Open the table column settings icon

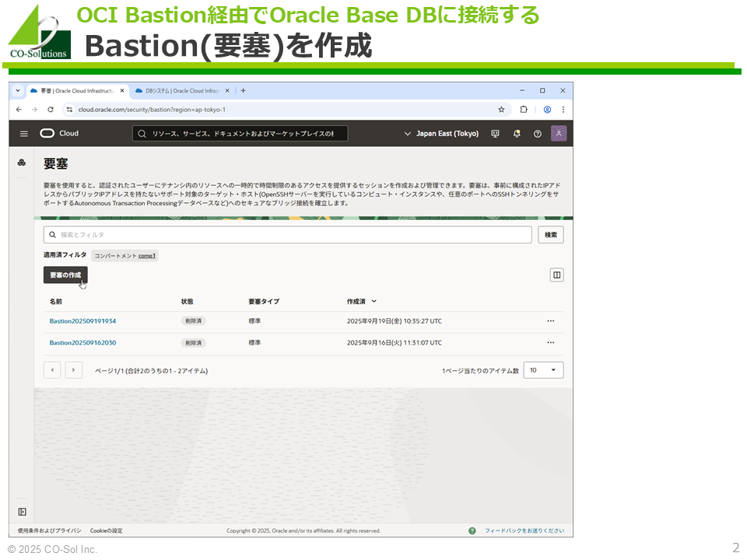(557, 275)
